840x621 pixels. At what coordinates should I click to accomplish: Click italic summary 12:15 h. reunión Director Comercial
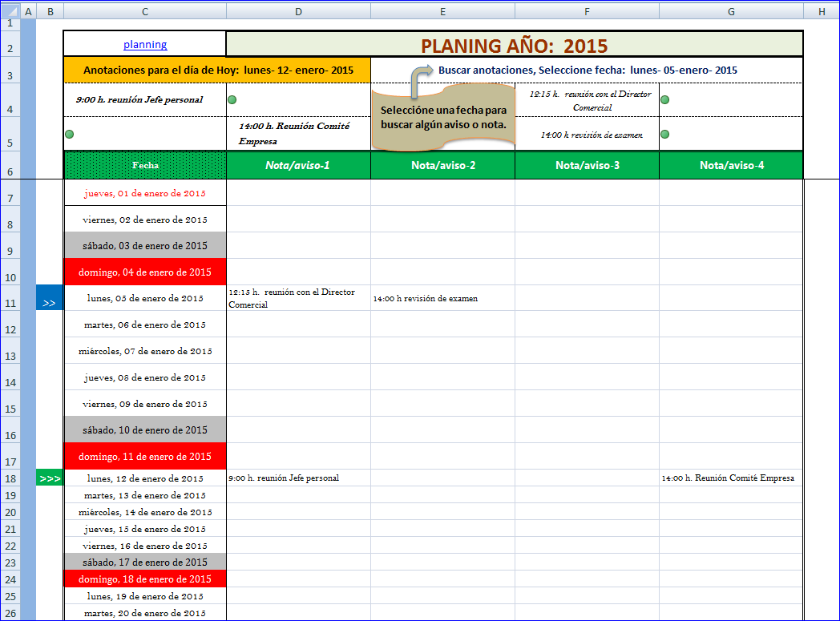pyautogui.click(x=591, y=101)
